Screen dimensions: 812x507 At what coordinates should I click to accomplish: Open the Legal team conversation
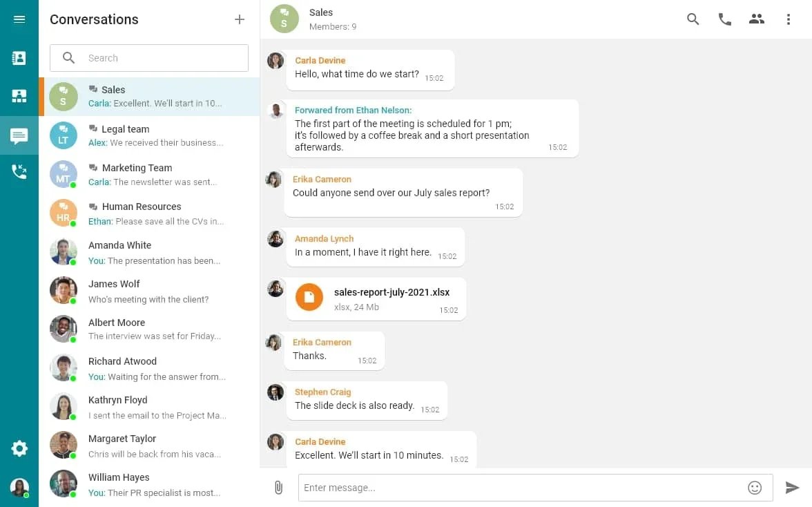[x=148, y=135]
